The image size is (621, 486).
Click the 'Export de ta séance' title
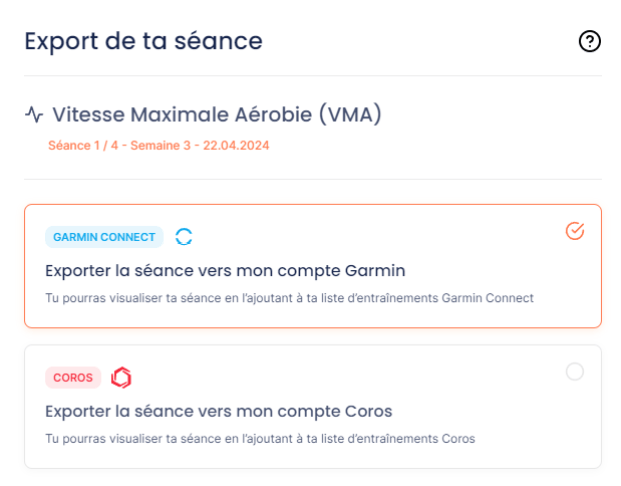143,42
